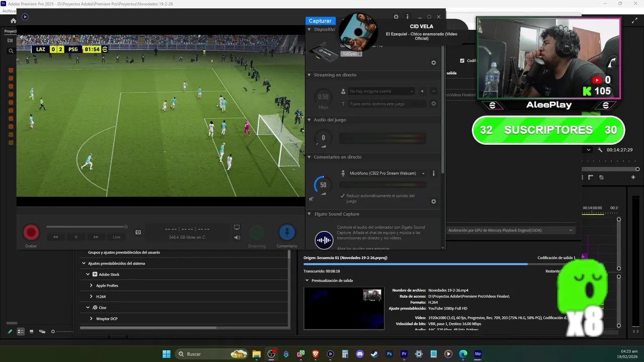644x362 pixels.
Task: Click the 1080p60 resolution badge
Action: [x=350, y=54]
